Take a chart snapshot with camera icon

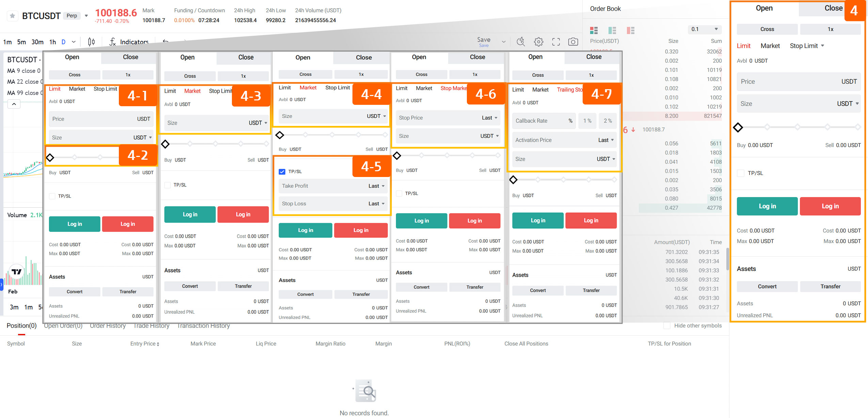click(573, 42)
